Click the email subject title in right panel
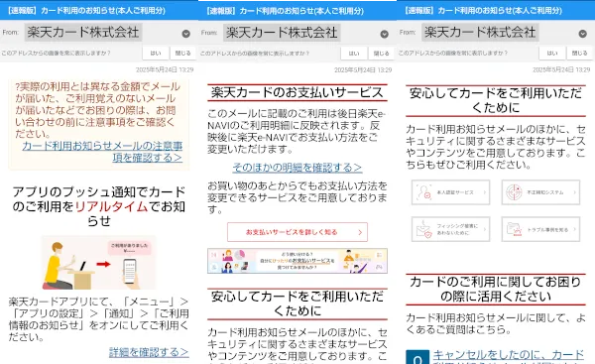 pos(483,10)
